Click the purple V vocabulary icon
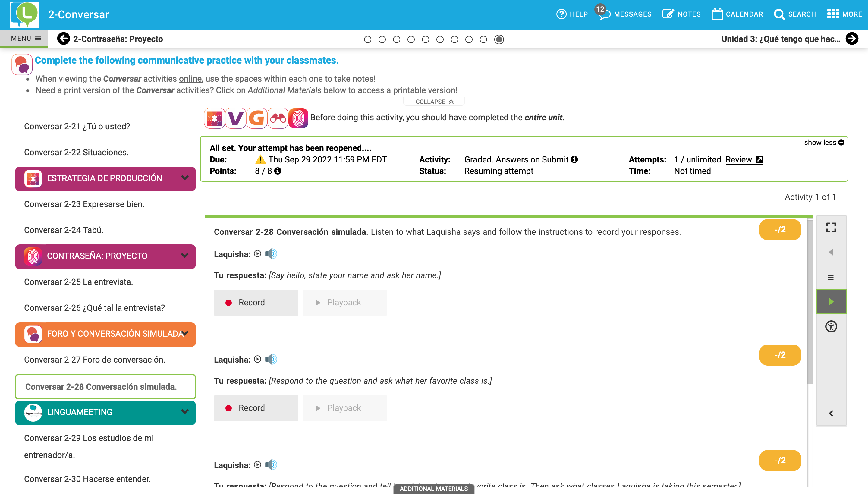The image size is (868, 494). click(x=235, y=118)
